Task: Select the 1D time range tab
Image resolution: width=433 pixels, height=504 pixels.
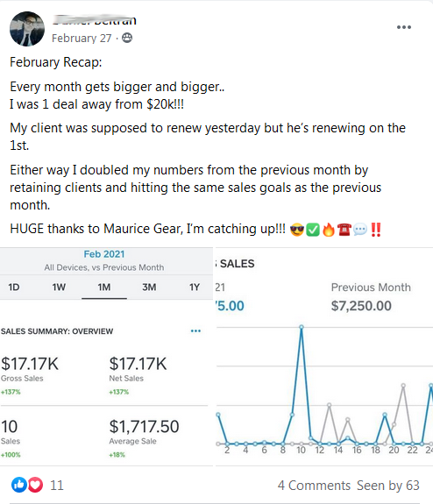Action: pos(14,287)
